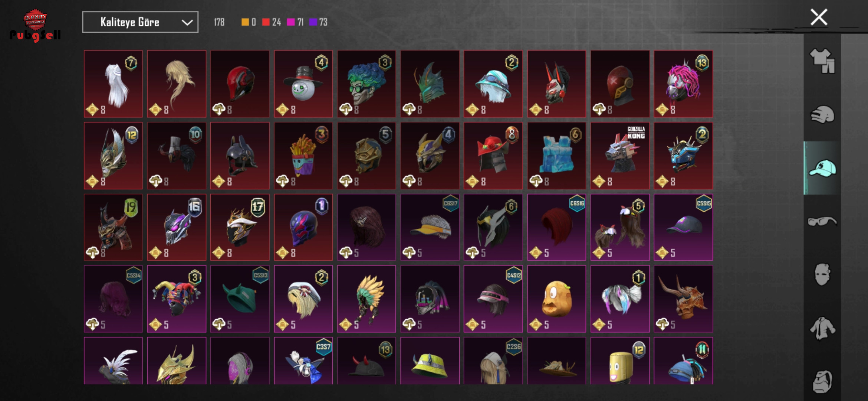Select the helmet category in the sidebar
Screen dimensions: 868x401
822,114
